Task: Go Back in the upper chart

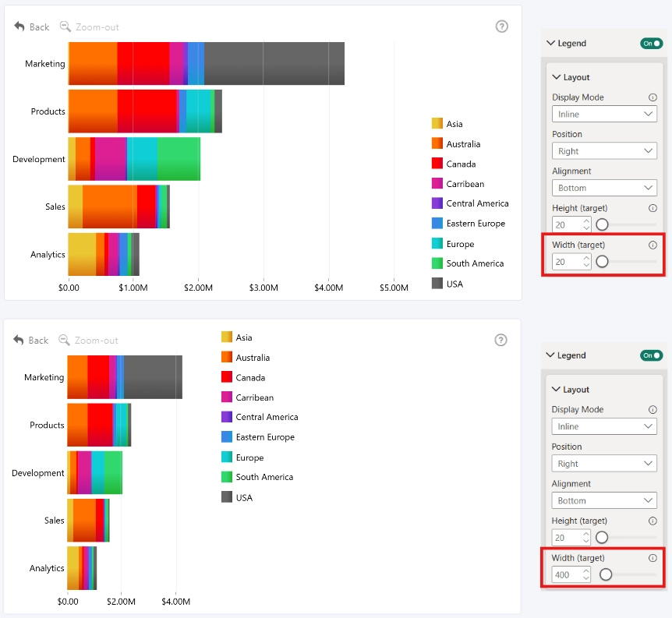Action: pos(31,26)
